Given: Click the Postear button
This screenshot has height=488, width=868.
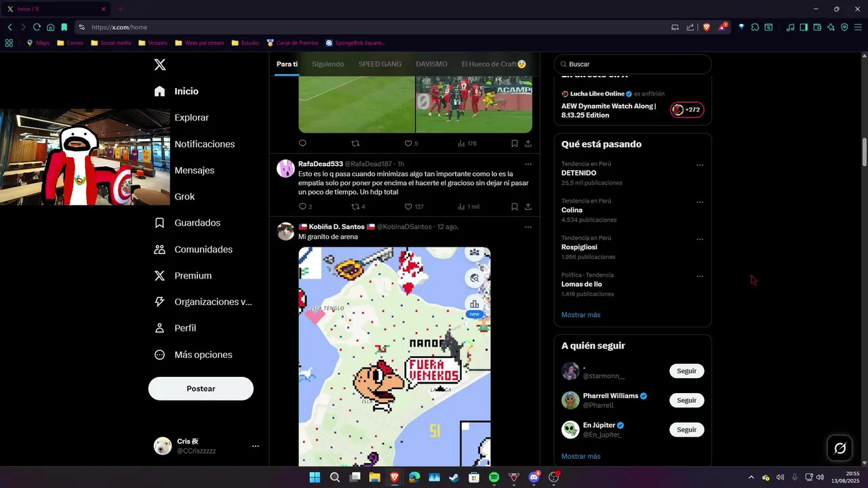Looking at the screenshot, I should point(201,388).
